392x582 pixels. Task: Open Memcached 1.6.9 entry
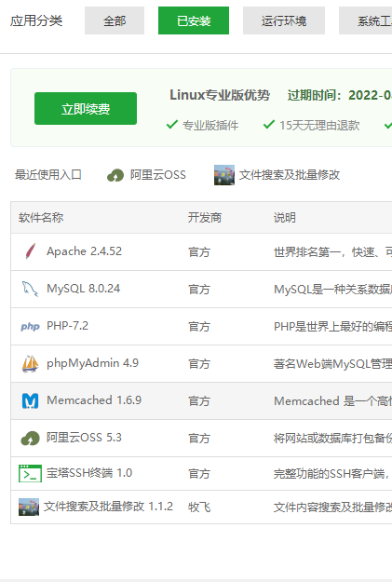(94, 400)
